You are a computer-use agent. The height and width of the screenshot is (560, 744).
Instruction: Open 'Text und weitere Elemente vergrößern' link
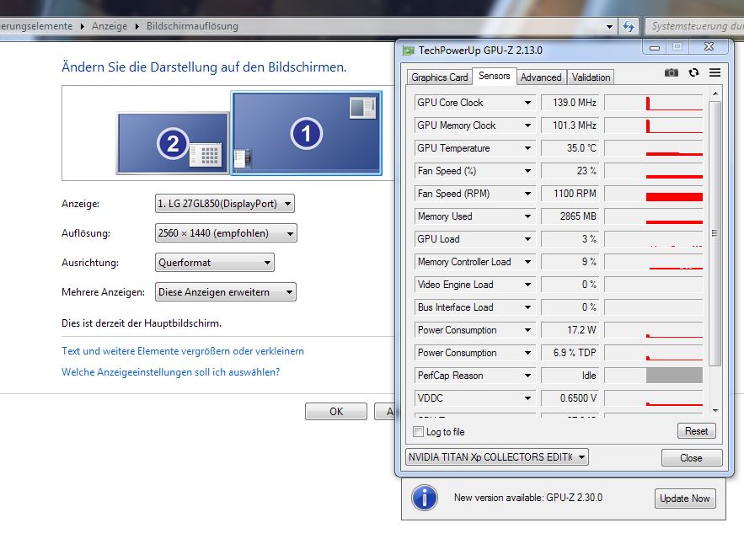183,351
